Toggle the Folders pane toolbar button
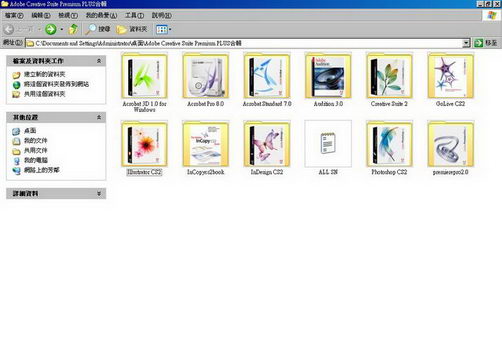Image resolution: width=502 pixels, height=361 pixels. 132,29
